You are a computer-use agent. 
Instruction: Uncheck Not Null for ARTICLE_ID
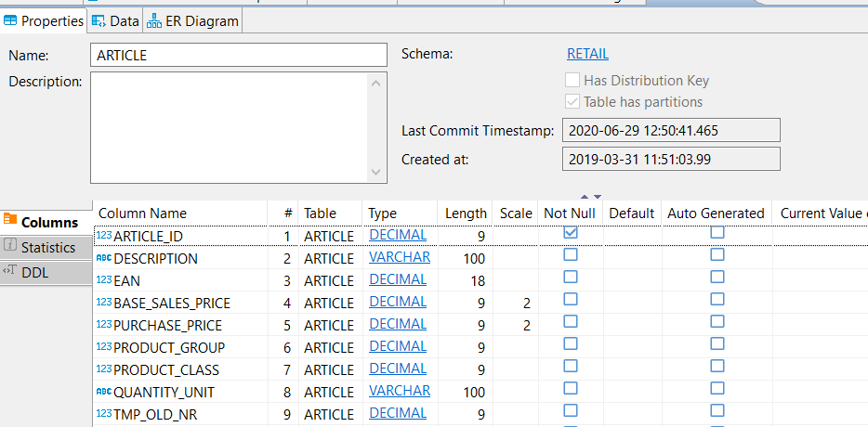(571, 232)
